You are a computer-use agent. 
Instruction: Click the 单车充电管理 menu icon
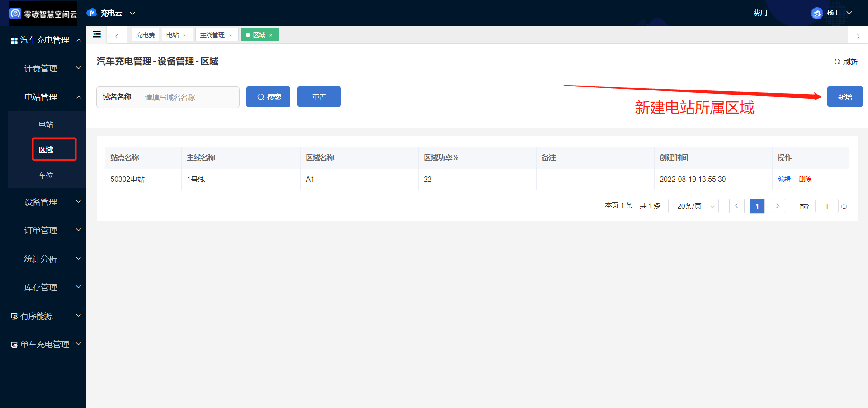[14, 345]
